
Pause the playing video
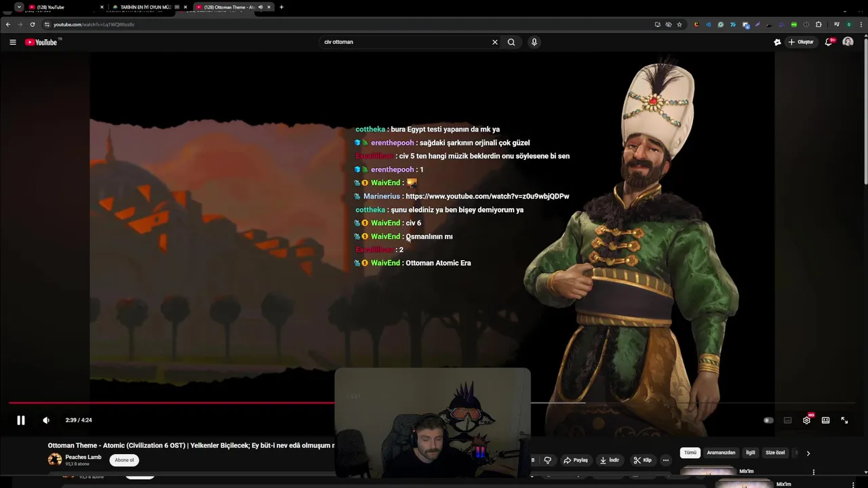point(21,420)
